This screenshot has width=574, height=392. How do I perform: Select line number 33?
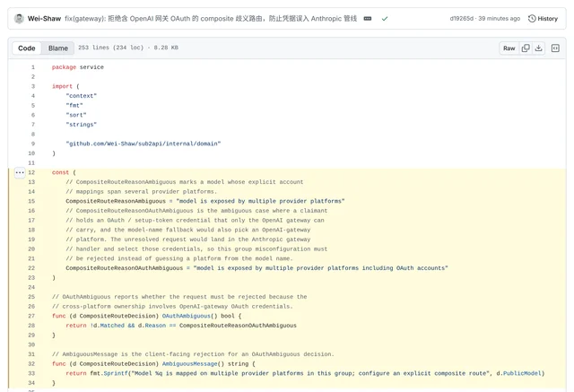(x=31, y=373)
